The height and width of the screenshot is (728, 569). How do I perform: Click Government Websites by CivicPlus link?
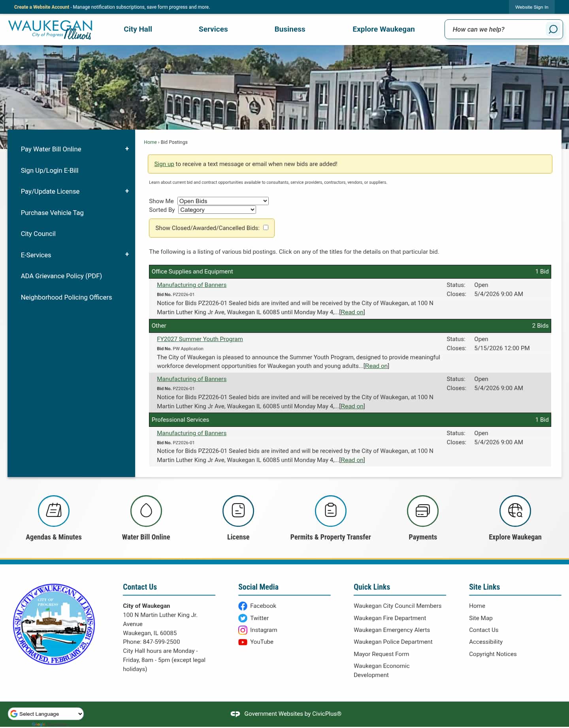click(x=293, y=714)
